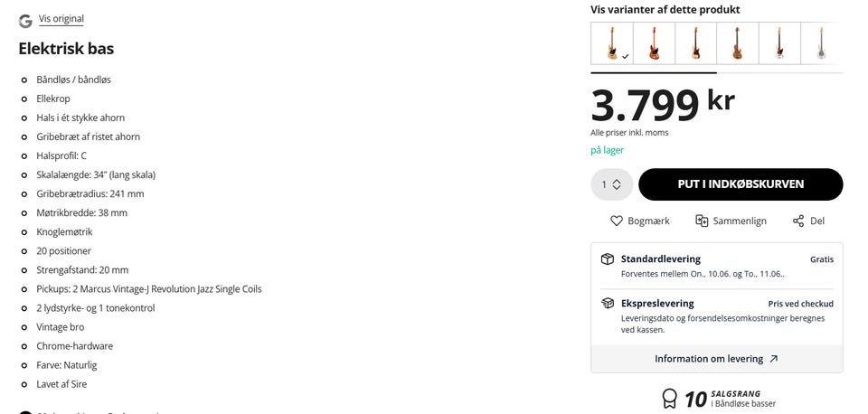The height and width of the screenshot is (414, 868).
Task: Click the Vis original link
Action: click(x=61, y=19)
